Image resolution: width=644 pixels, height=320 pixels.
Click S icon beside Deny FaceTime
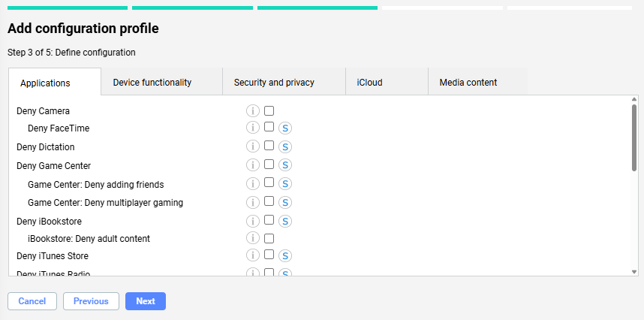285,128
